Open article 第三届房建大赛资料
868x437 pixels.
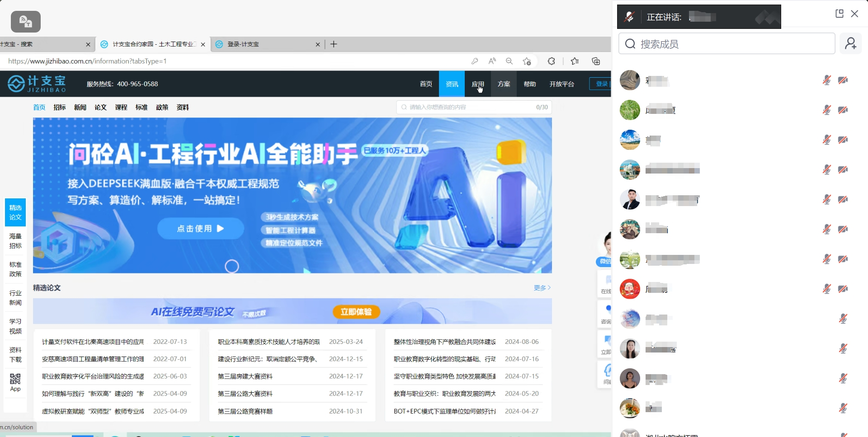(245, 376)
